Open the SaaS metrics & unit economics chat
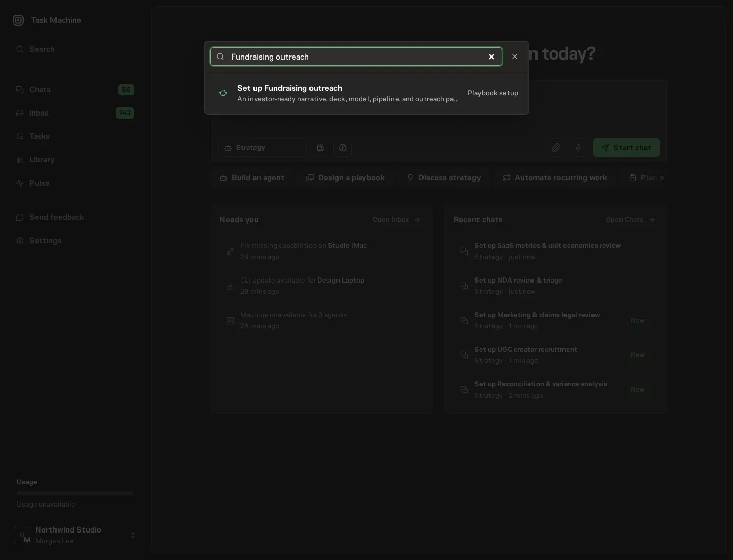 click(x=556, y=251)
